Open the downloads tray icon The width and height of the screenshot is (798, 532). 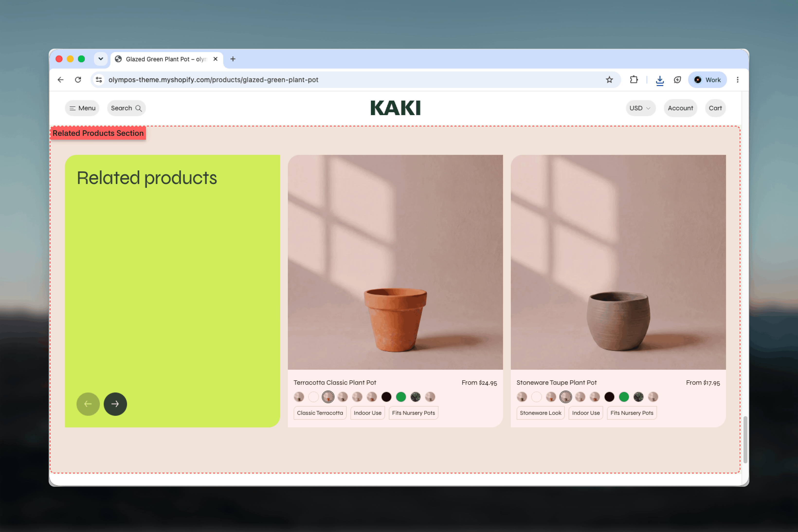660,80
